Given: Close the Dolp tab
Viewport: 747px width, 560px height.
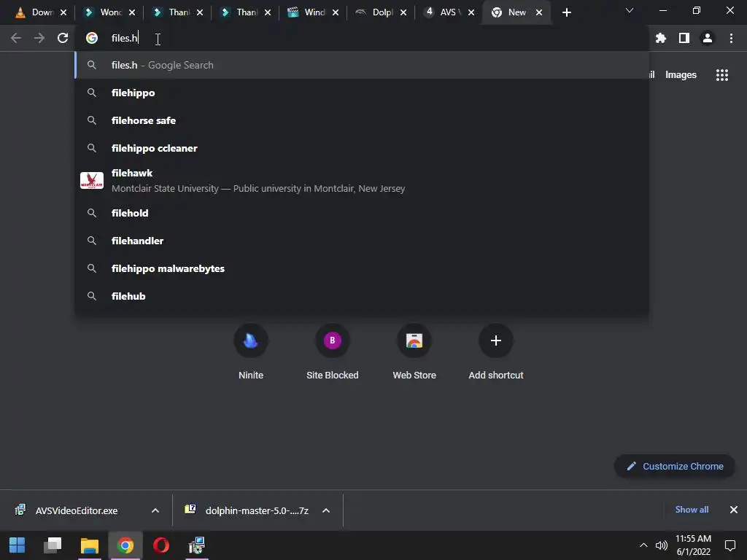Looking at the screenshot, I should point(403,12).
